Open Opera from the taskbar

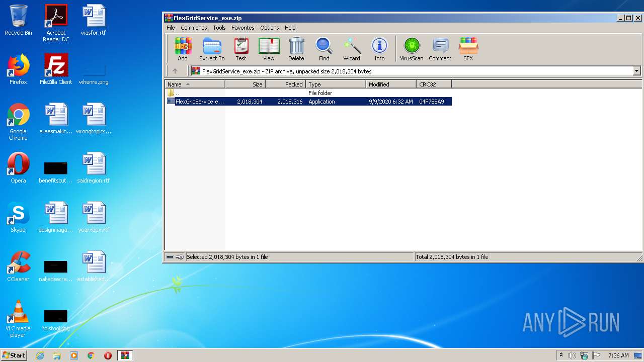click(x=108, y=355)
